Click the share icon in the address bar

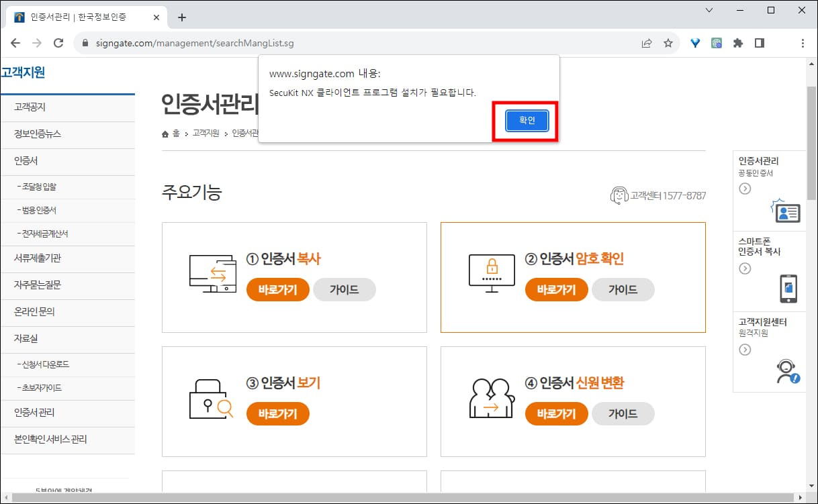coord(646,42)
